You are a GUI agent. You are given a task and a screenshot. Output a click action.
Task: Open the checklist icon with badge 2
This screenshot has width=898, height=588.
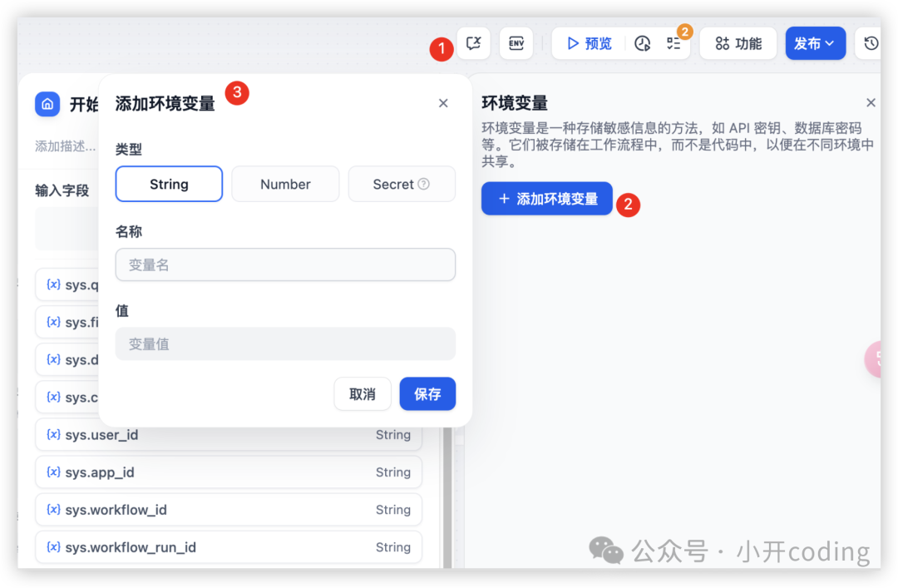[674, 43]
